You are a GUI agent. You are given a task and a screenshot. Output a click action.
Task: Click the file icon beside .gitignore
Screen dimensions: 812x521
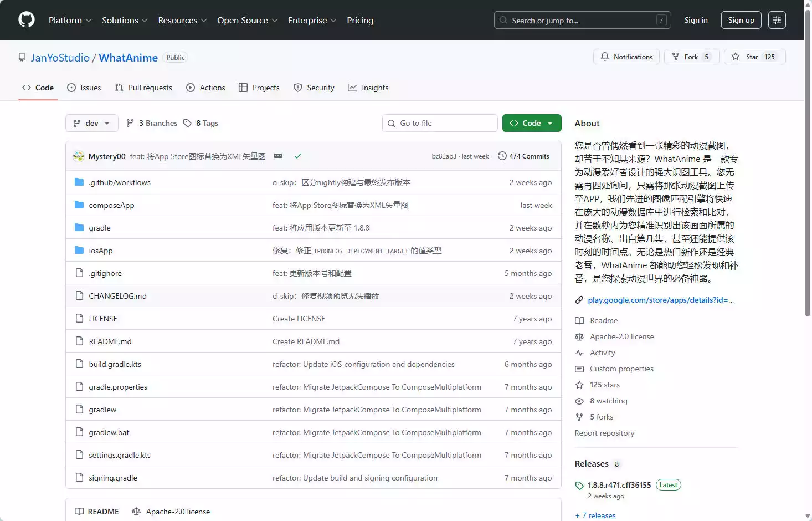tap(79, 273)
